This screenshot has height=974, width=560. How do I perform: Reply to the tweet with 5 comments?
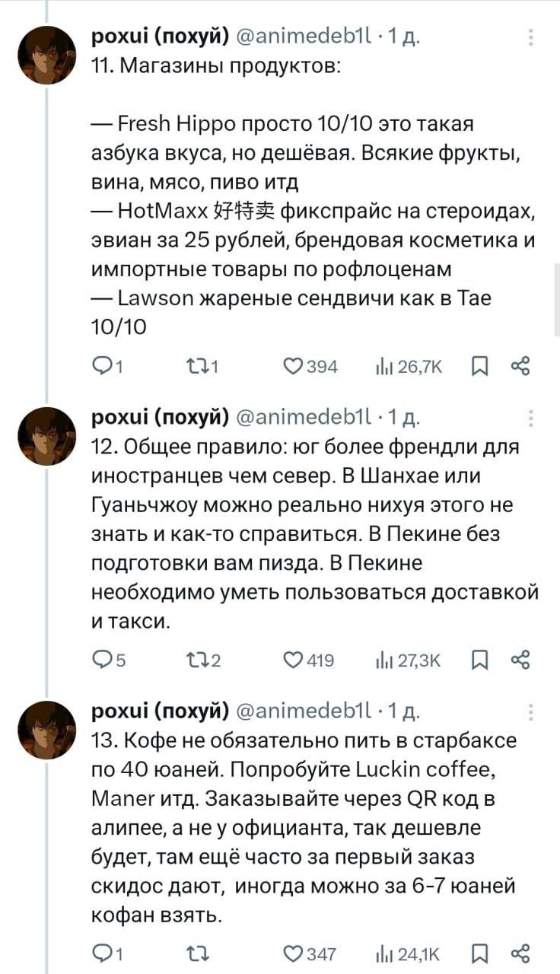tap(100, 660)
